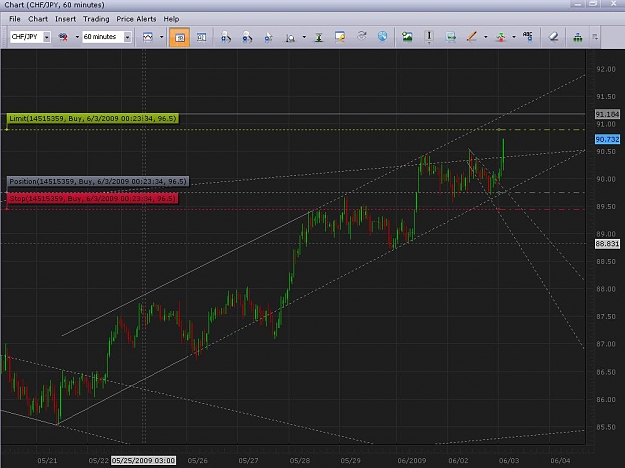The height and width of the screenshot is (468, 625).
Task: Click the 91.184 price marker
Action: (607, 114)
